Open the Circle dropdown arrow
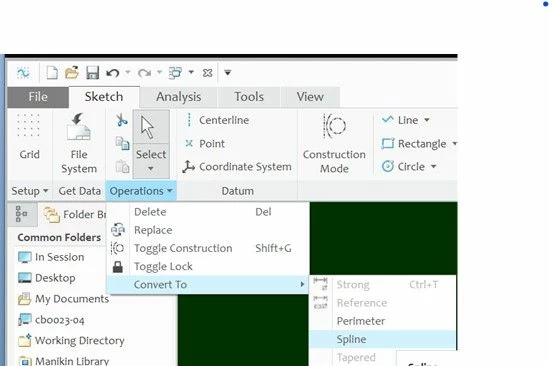This screenshot has height=366, width=549. pos(433,166)
